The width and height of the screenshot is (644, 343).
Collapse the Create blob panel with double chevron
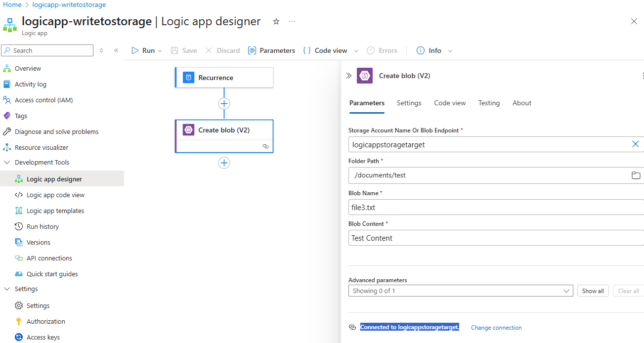pyautogui.click(x=348, y=76)
